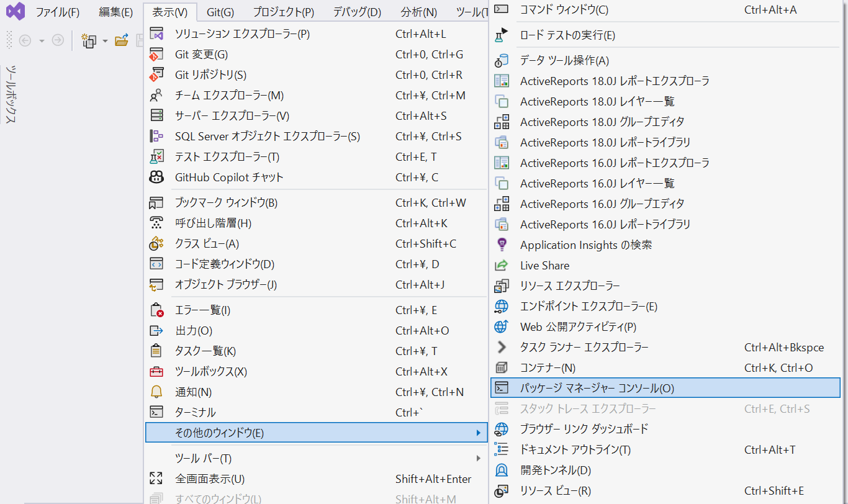Click the open file folder toolbar button
This screenshot has height=504, width=848.
122,41
